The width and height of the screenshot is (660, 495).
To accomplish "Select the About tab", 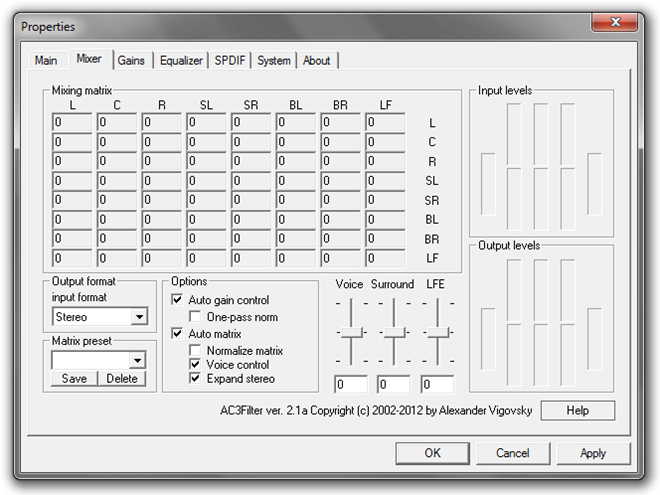I will pos(316,61).
